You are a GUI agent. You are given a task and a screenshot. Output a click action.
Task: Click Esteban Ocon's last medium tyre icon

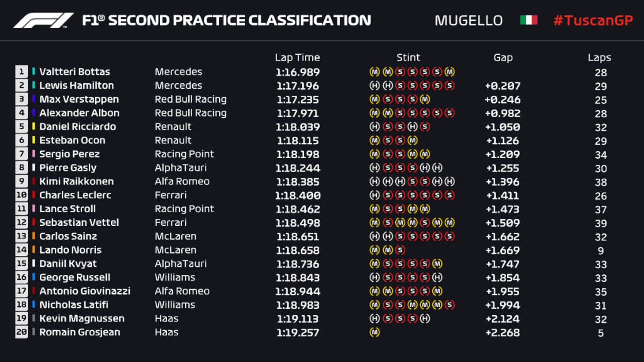click(412, 141)
